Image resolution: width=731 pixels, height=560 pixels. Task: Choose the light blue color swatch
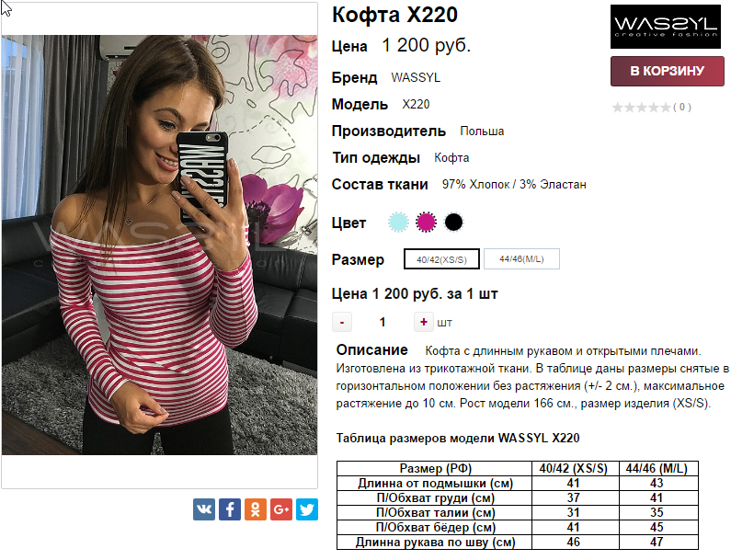(398, 223)
